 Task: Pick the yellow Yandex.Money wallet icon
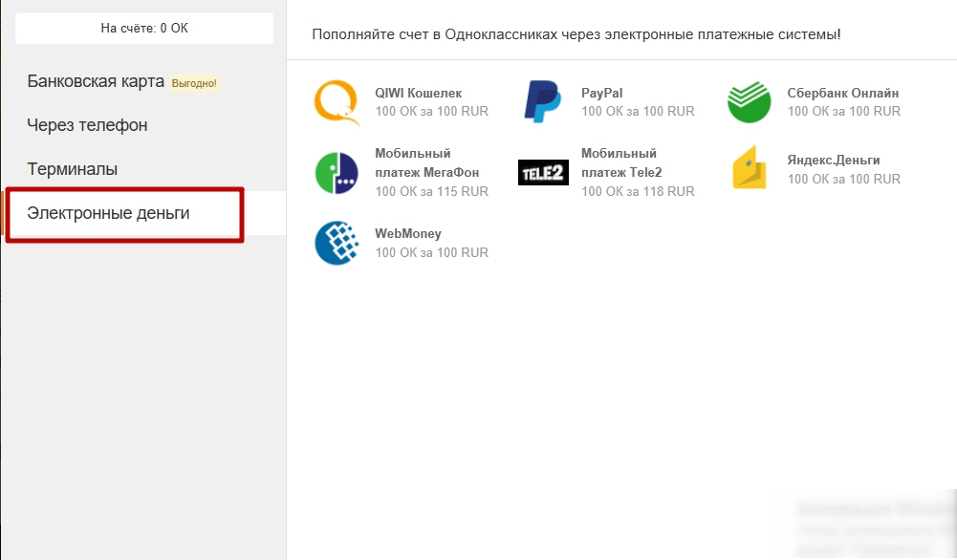tap(749, 169)
